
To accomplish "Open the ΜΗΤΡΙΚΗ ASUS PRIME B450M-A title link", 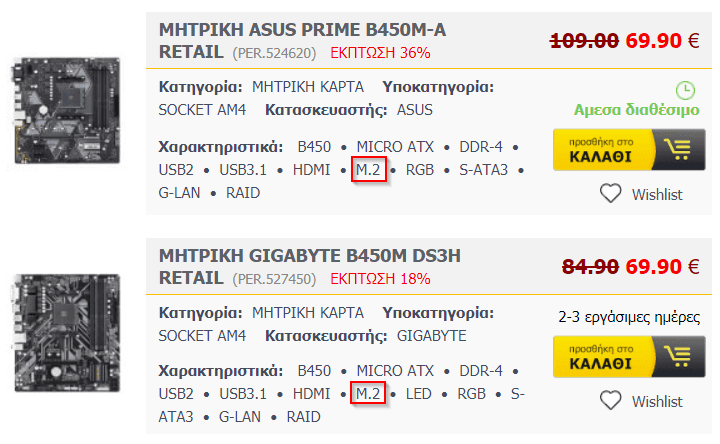I will point(302,41).
